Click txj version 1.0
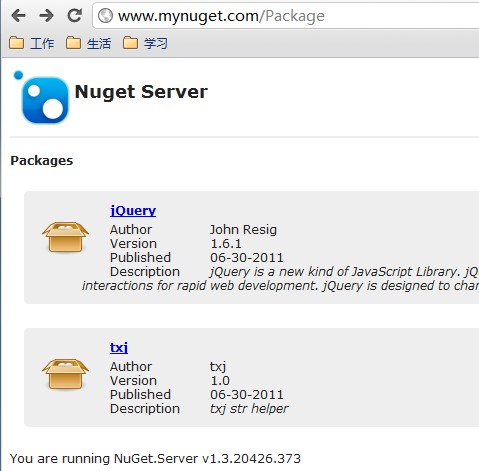This screenshot has height=471, width=479. (x=220, y=381)
